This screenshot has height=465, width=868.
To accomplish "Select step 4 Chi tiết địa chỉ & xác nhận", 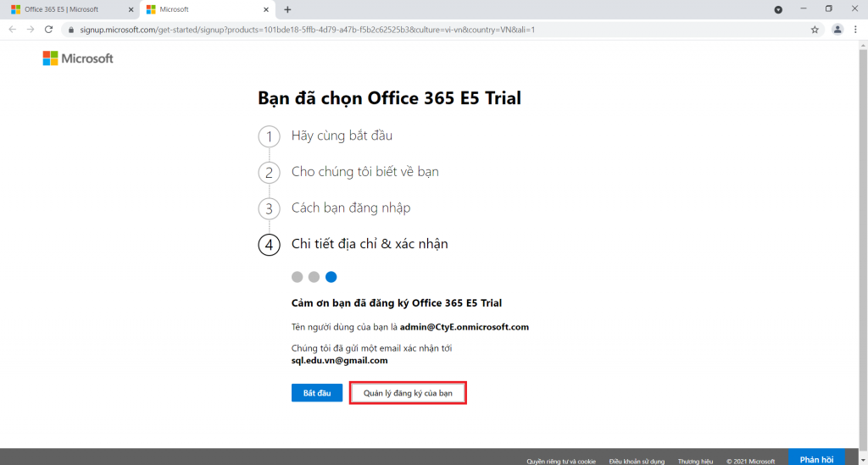I will coord(353,245).
